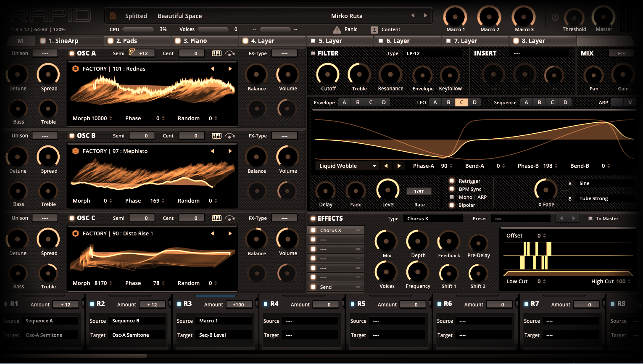Toggle Mono | ARP checkbox

tap(452, 197)
